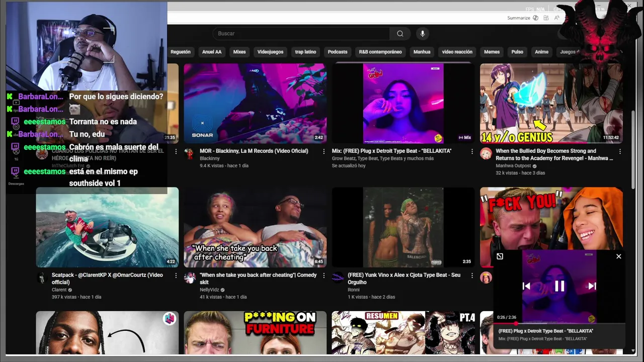Open the BELLAKITA mix thumbnail

tap(403, 104)
